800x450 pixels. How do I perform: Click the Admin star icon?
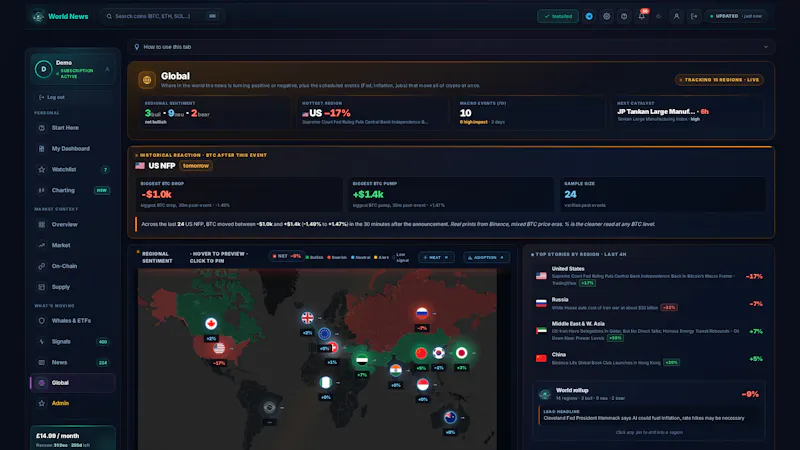click(42, 404)
